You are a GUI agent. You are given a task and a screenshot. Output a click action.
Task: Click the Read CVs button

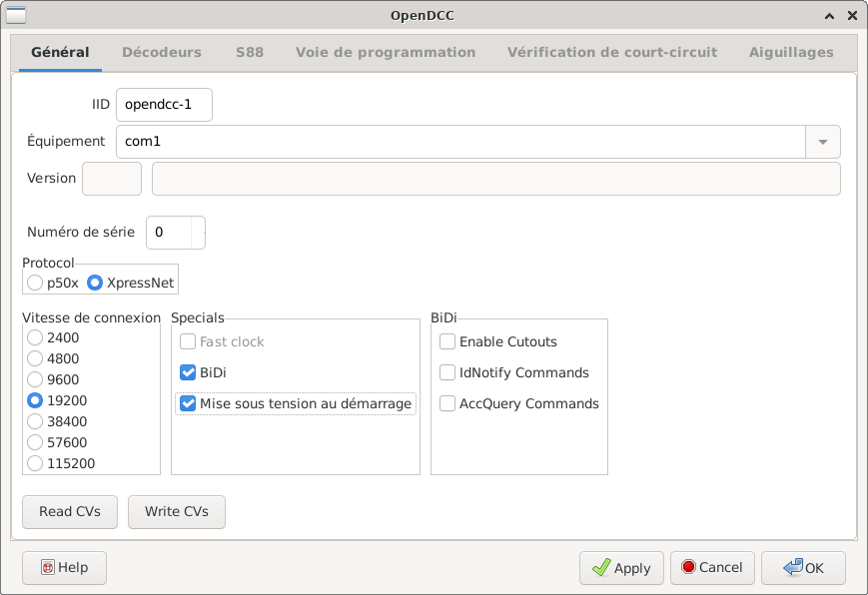tap(70, 511)
